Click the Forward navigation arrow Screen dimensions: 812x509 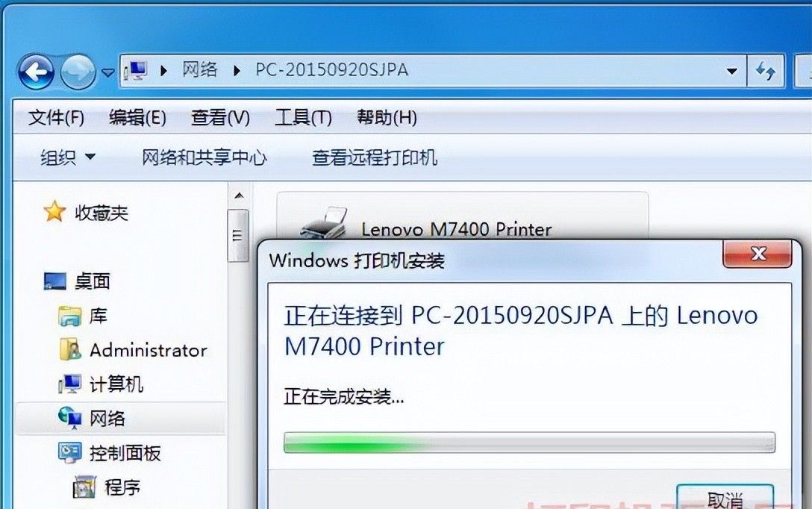[78, 72]
